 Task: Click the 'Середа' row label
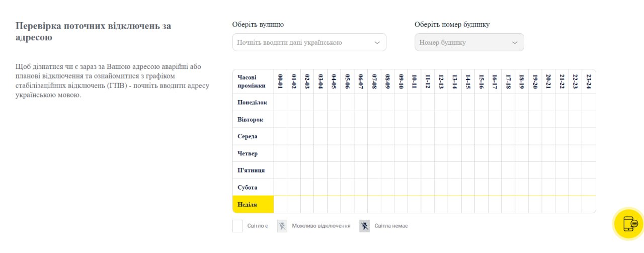248,136
